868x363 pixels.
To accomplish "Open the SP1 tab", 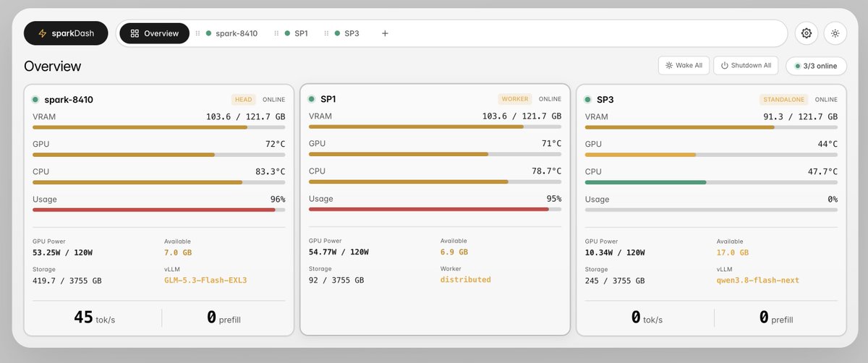I will [x=296, y=33].
